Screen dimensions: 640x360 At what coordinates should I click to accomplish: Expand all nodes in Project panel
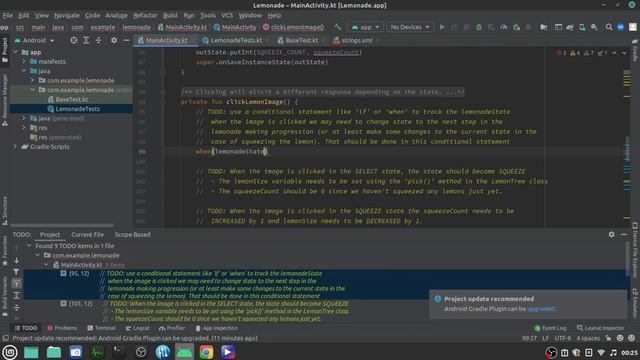click(86, 40)
